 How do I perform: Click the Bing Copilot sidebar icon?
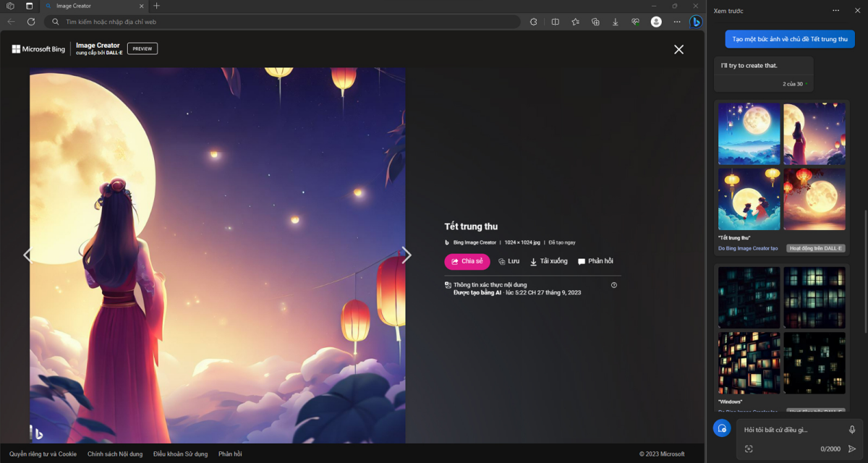click(695, 22)
